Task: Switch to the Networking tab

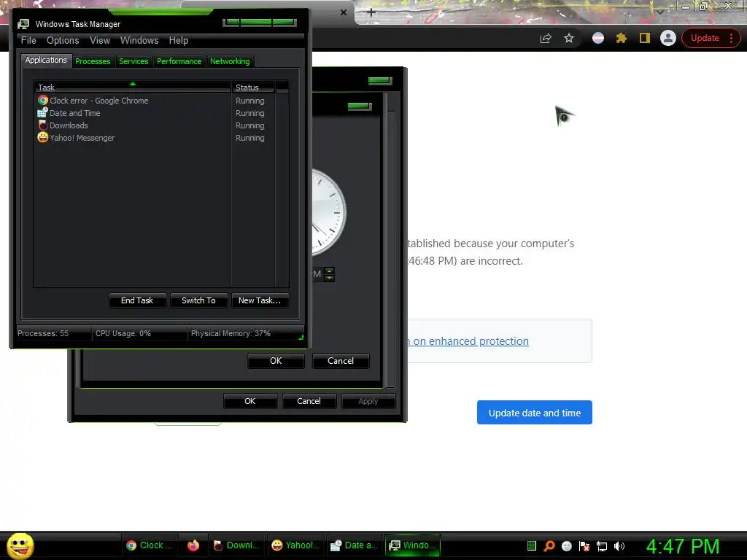Action: [230, 61]
